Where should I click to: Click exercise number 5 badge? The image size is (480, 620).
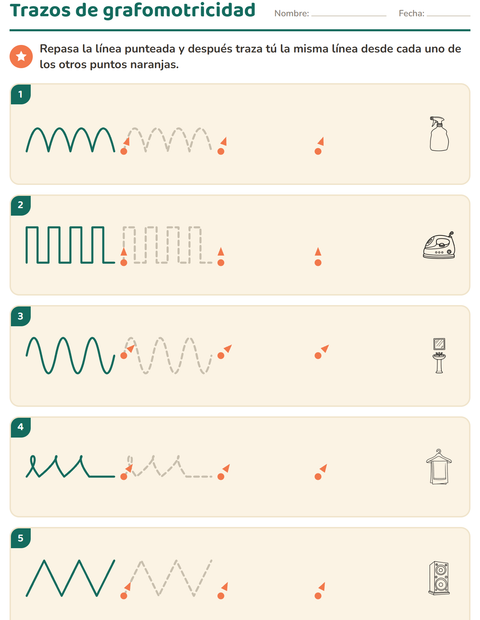click(x=21, y=538)
